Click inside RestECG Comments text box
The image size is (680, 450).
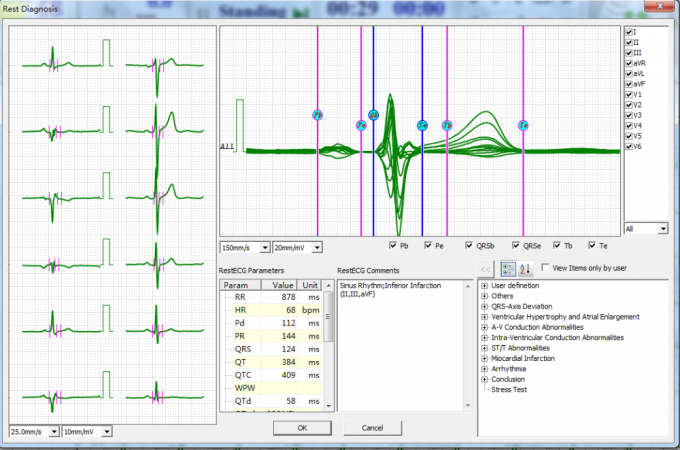click(x=401, y=346)
